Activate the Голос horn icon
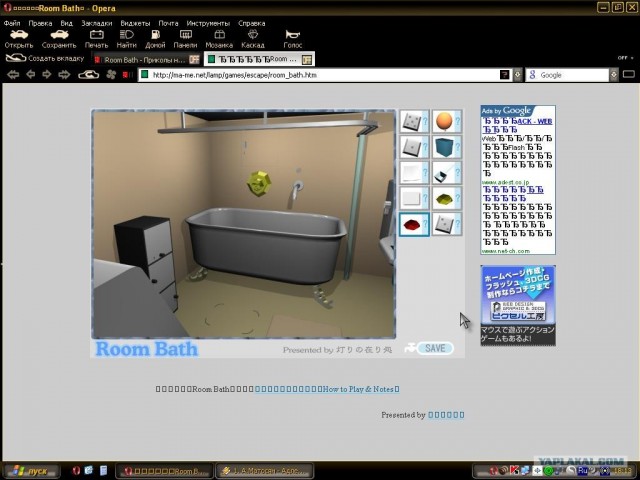 pos(293,35)
